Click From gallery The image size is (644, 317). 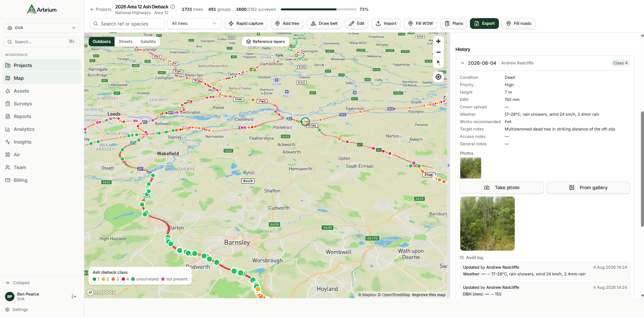588,188
